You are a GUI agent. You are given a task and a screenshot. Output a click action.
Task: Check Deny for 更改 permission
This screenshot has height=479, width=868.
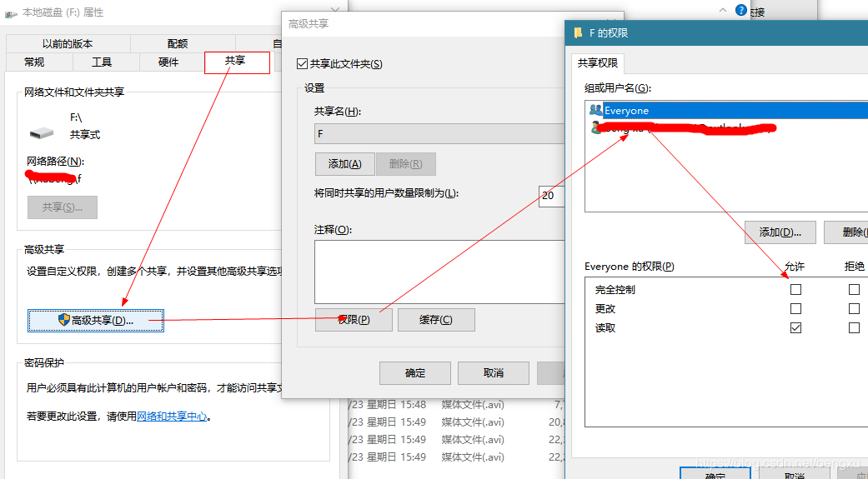(854, 308)
